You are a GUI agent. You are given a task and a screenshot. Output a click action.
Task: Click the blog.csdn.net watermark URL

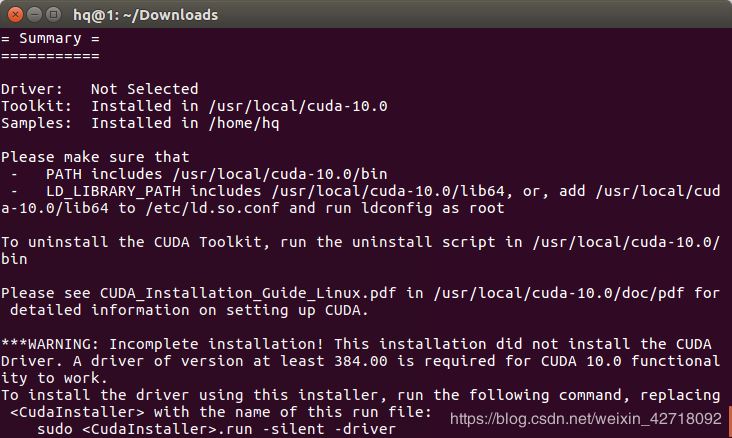[585, 419]
